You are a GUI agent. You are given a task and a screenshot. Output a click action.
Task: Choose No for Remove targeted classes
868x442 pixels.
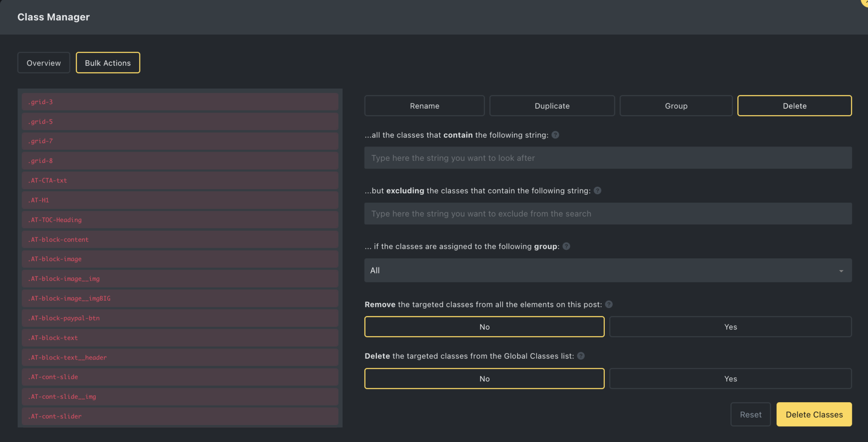click(x=484, y=327)
